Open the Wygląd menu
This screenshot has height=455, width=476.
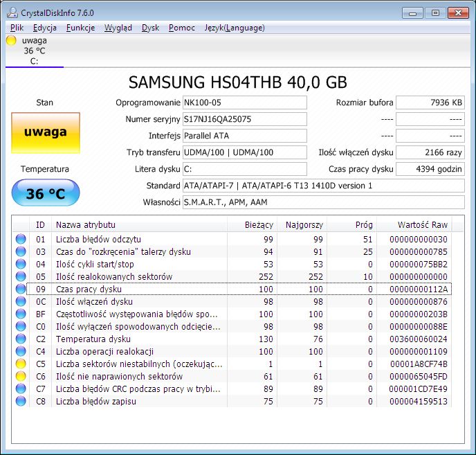point(118,28)
